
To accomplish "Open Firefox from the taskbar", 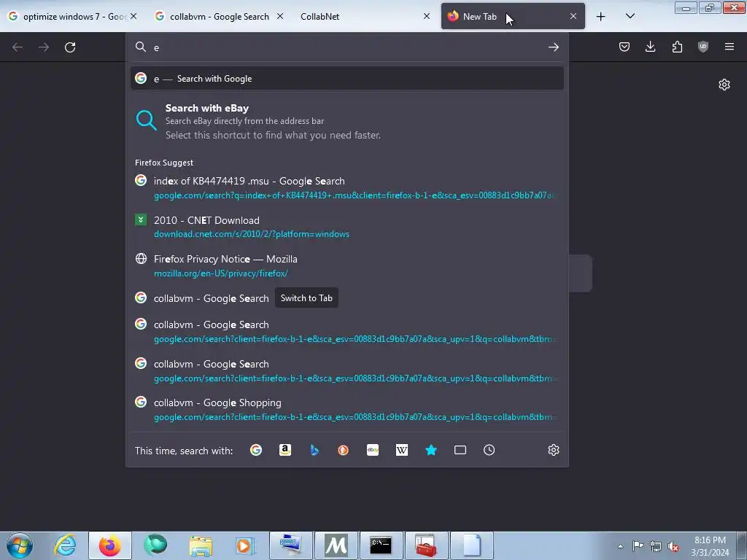I will tap(109, 545).
